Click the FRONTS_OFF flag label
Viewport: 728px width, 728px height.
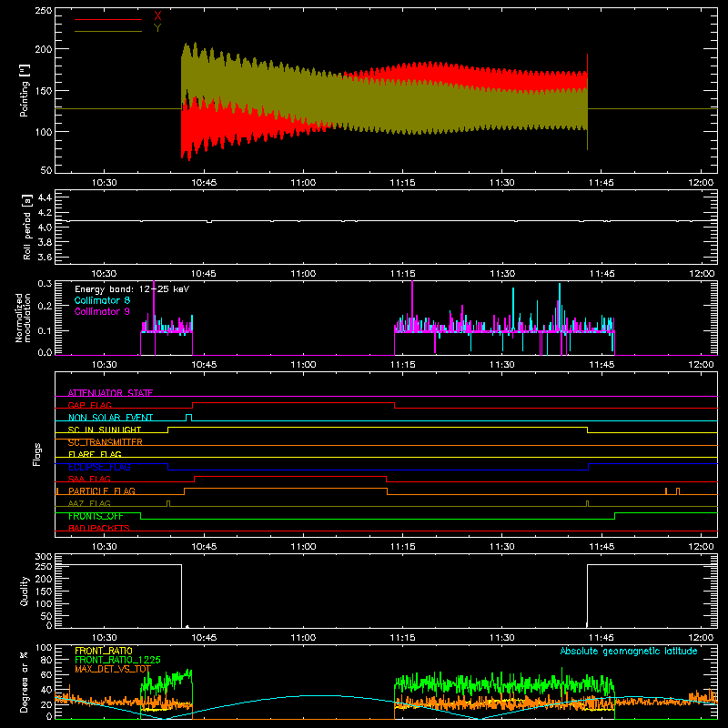[x=96, y=516]
